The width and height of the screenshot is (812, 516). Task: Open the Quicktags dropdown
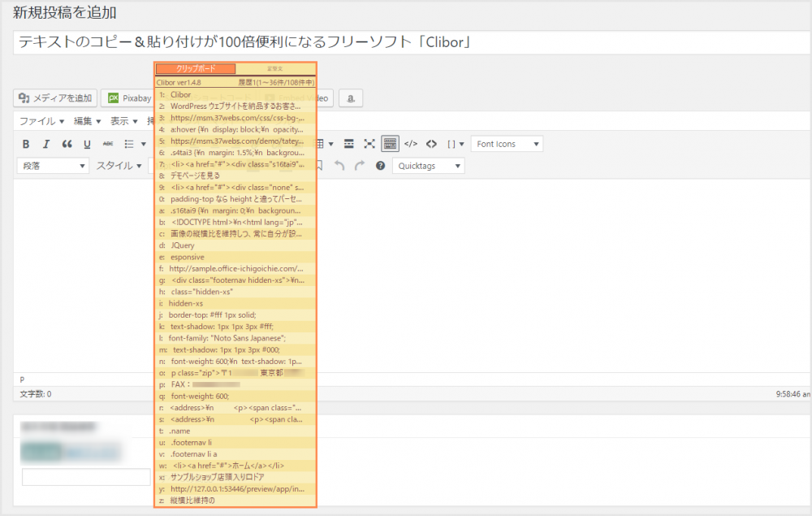pyautogui.click(x=428, y=166)
